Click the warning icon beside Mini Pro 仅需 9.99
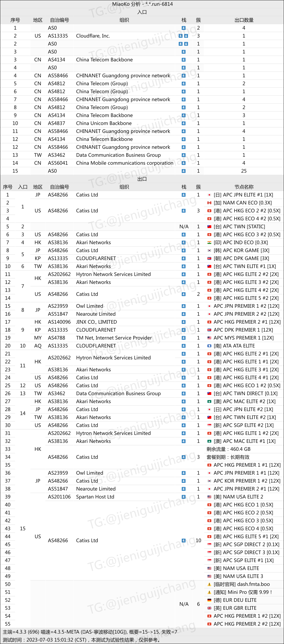 click(x=209, y=592)
